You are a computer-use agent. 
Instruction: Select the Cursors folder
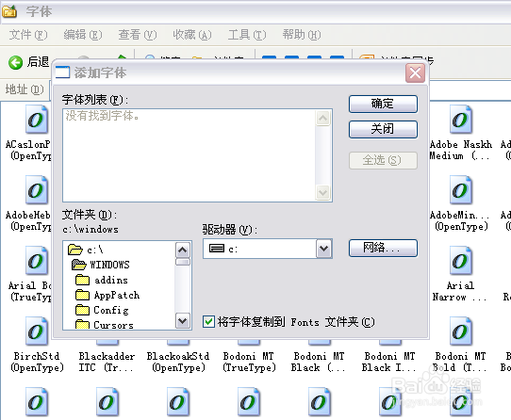click(105, 324)
